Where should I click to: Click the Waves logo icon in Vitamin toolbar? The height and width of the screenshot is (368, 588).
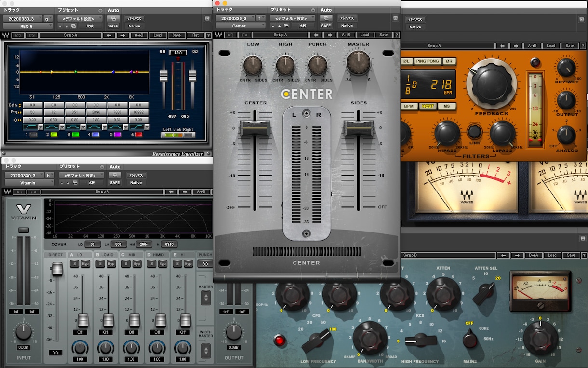click(6, 192)
